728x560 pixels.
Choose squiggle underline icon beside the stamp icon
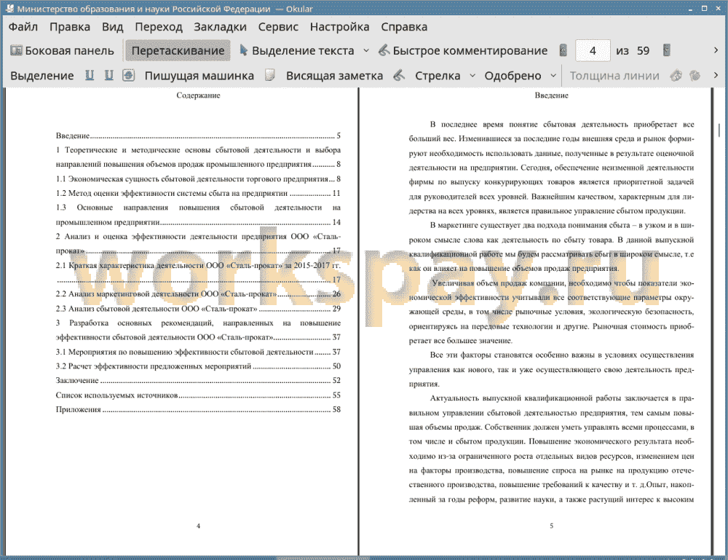click(x=108, y=75)
